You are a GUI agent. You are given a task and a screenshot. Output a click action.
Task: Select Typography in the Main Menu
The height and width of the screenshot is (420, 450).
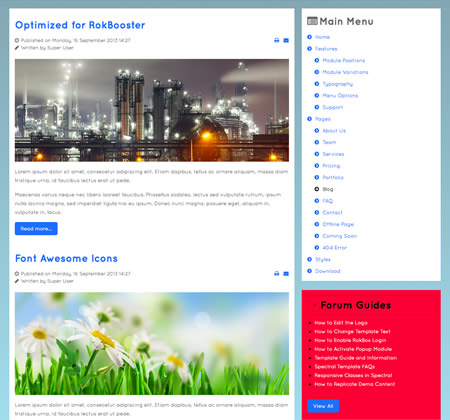[x=337, y=84]
